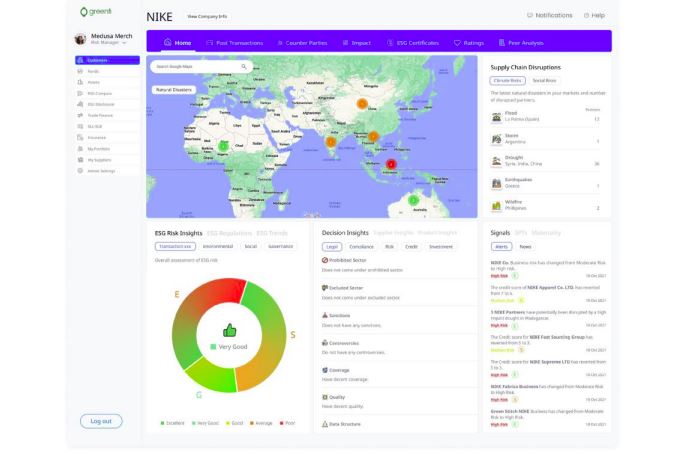The height and width of the screenshot is (452, 677).
Task: Select the Compliance decision insights chip
Action: click(x=361, y=247)
